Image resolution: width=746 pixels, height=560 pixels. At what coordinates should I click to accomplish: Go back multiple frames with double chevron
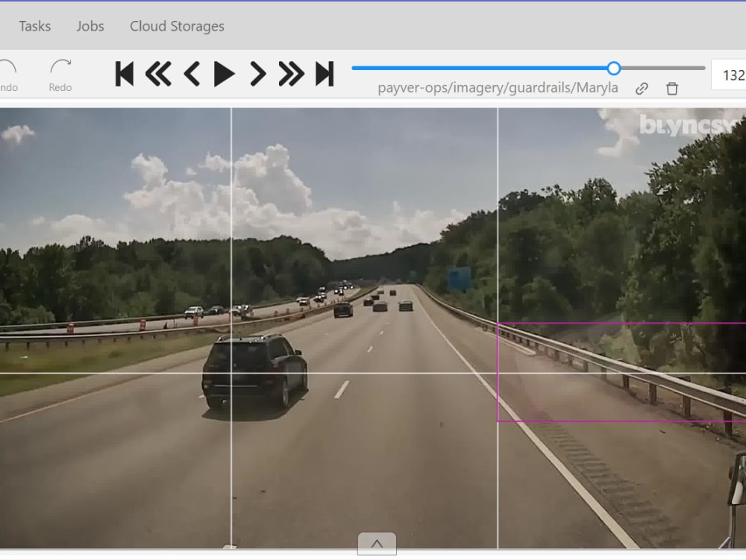point(158,74)
